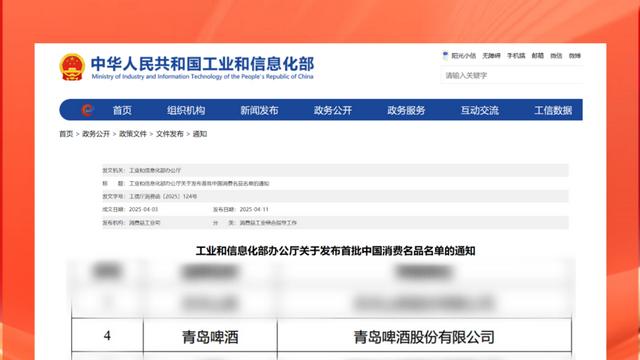This screenshot has height=360, width=640.
Task: Open the 互动交流 menu item
Action: [x=480, y=110]
